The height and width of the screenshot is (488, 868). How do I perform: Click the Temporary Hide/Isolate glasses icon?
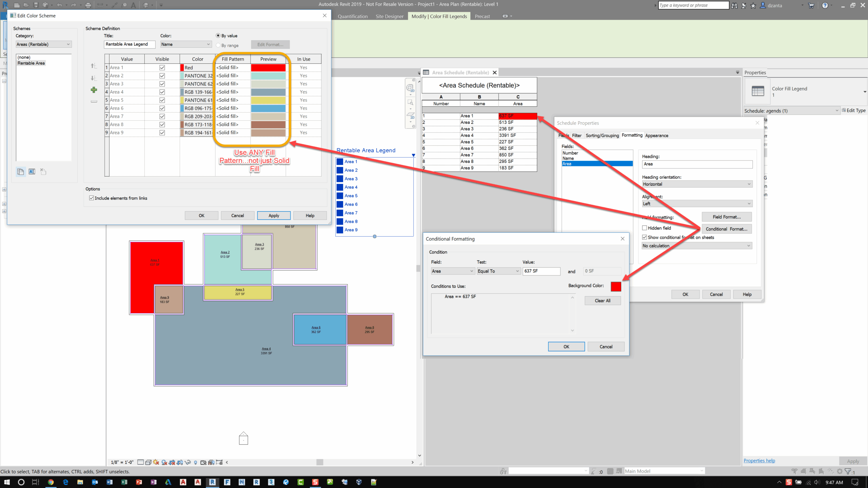pos(188,462)
